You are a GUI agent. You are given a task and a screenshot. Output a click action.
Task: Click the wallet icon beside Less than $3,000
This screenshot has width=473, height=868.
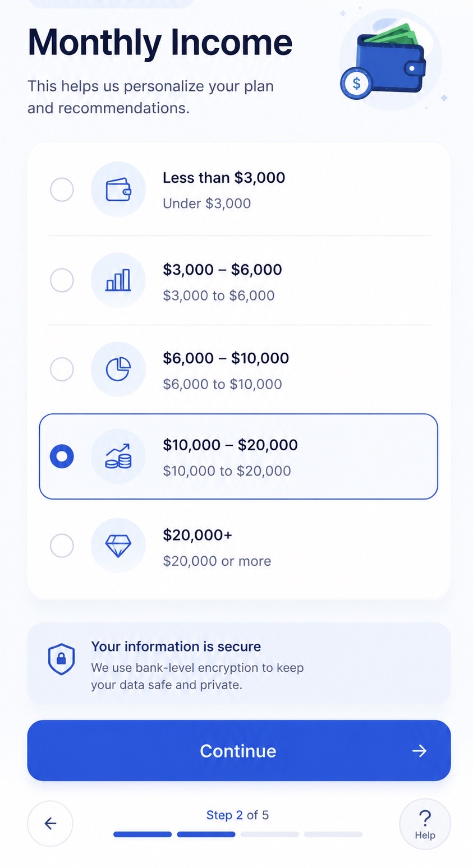coord(118,190)
